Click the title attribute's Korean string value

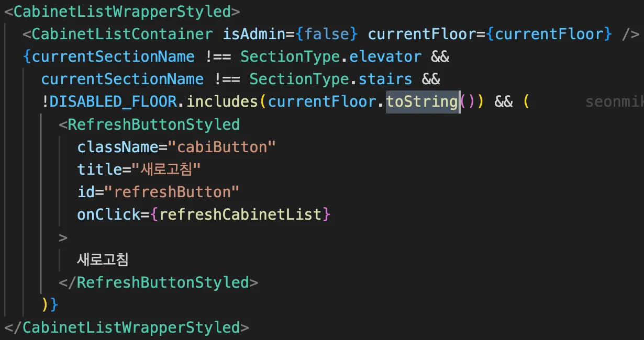166,169
